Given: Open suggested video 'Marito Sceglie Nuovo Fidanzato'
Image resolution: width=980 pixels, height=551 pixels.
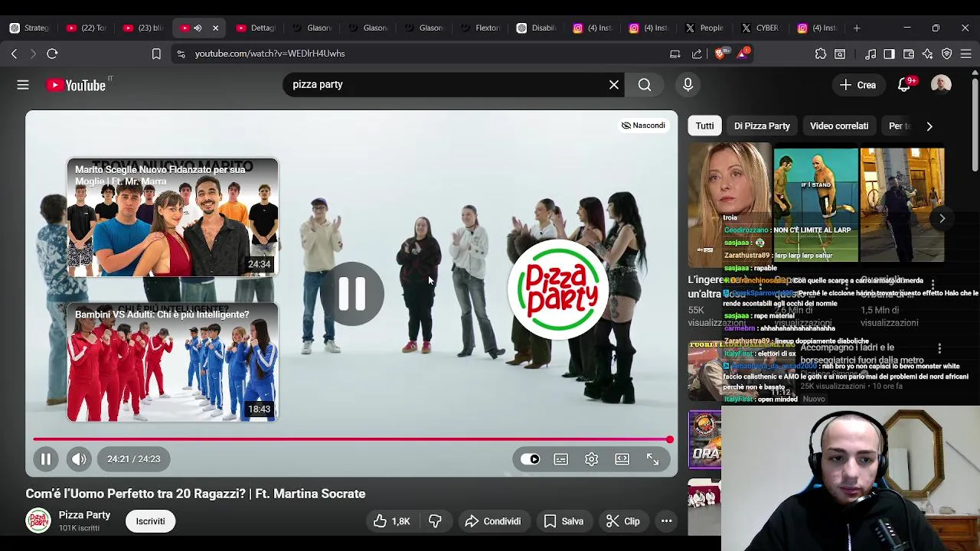Looking at the screenshot, I should 172,217.
